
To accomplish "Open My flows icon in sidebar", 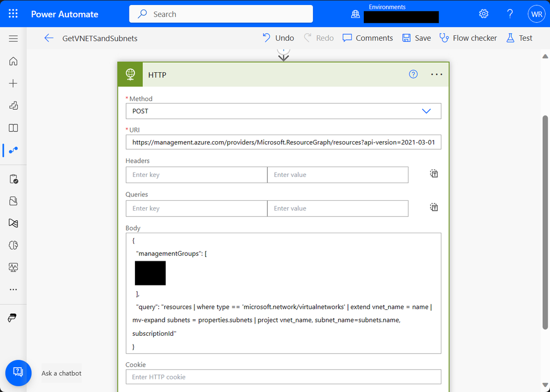I will pyautogui.click(x=13, y=150).
